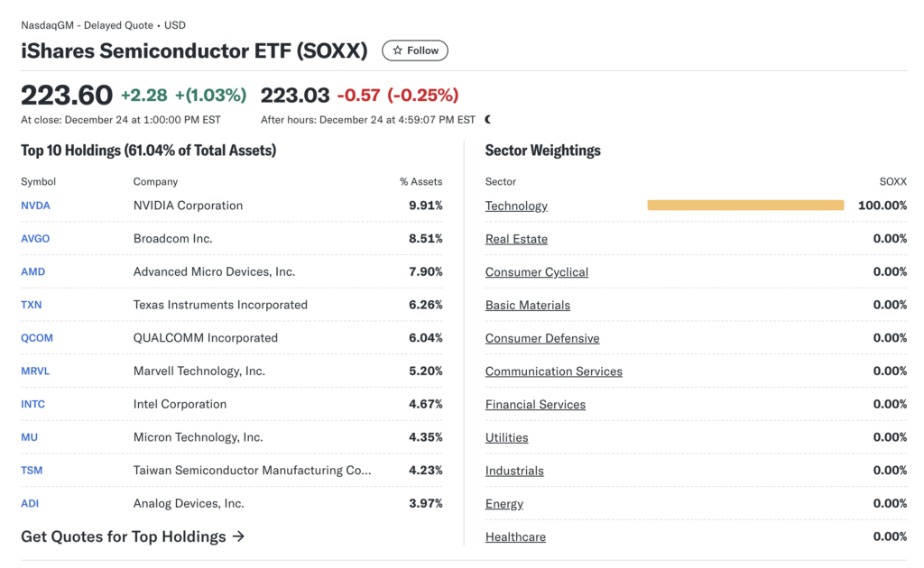Click the 9.91% assets value
Image resolution: width=924 pixels, height=568 pixels.
(426, 206)
